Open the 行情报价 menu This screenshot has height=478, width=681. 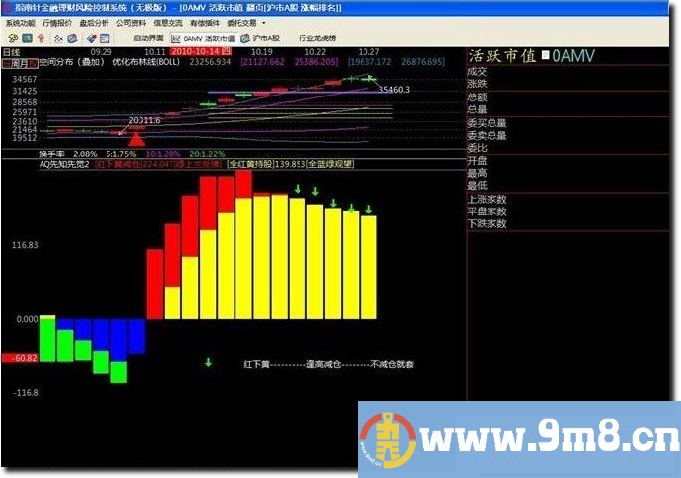point(57,23)
